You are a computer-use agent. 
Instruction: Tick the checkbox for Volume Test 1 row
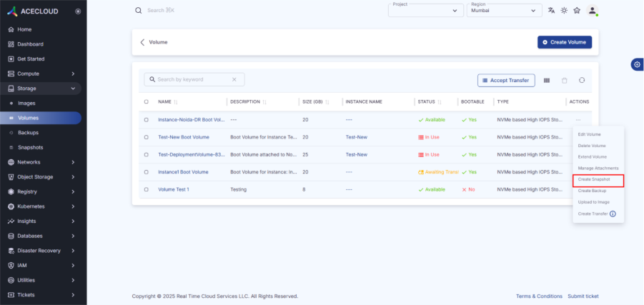[x=147, y=189]
